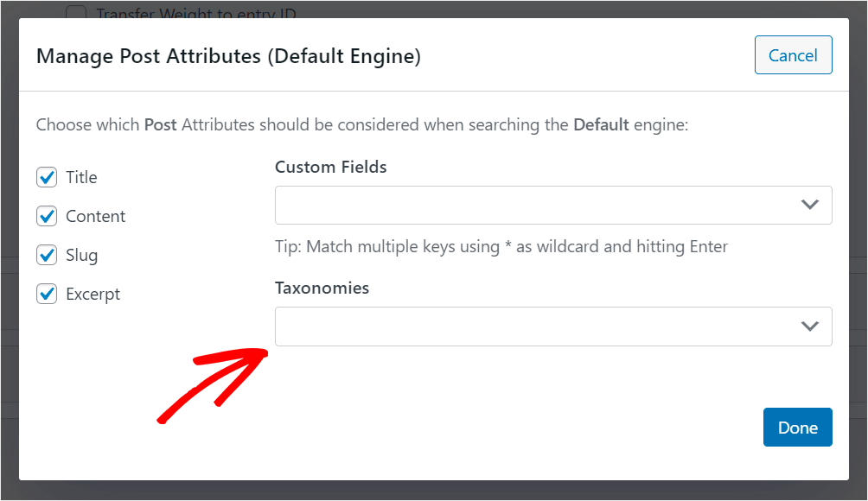
Task: Click the "Choose which Post Attributes" description
Action: click(361, 124)
